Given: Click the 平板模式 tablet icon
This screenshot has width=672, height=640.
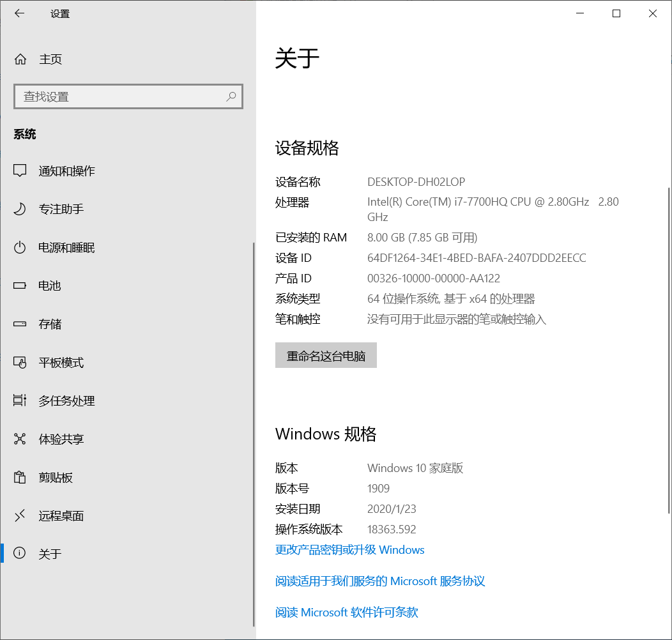Looking at the screenshot, I should 20,362.
